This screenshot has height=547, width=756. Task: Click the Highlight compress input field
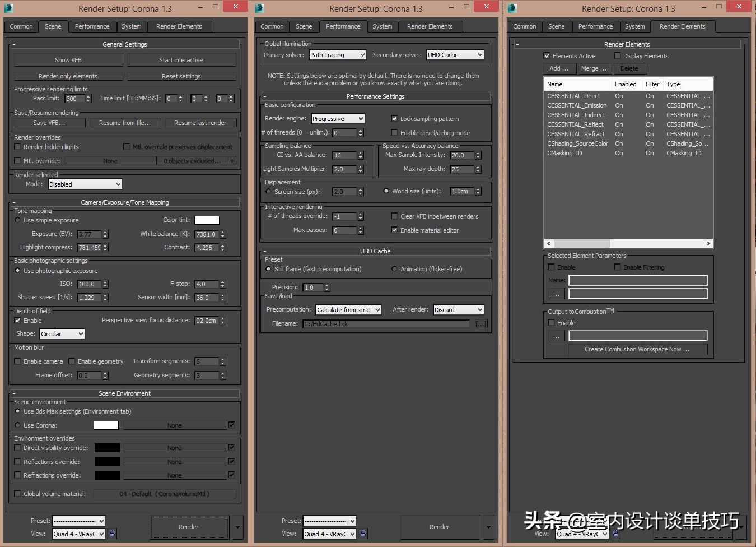click(88, 248)
